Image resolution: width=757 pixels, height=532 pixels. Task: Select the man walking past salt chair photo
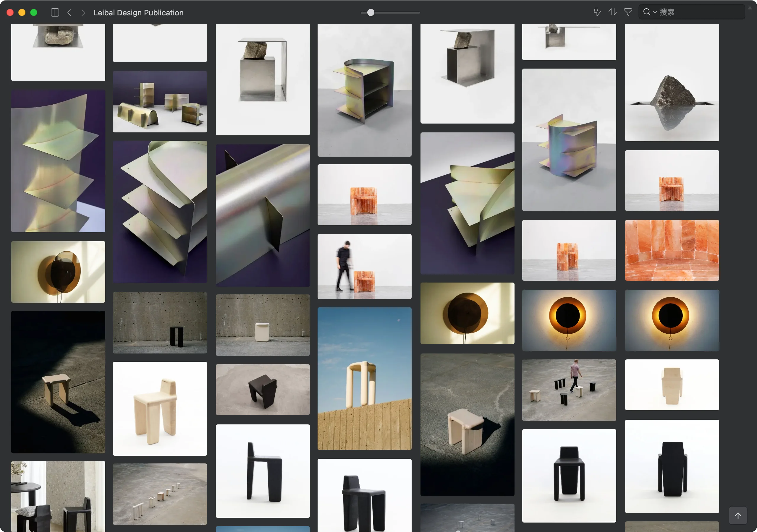coord(364,266)
